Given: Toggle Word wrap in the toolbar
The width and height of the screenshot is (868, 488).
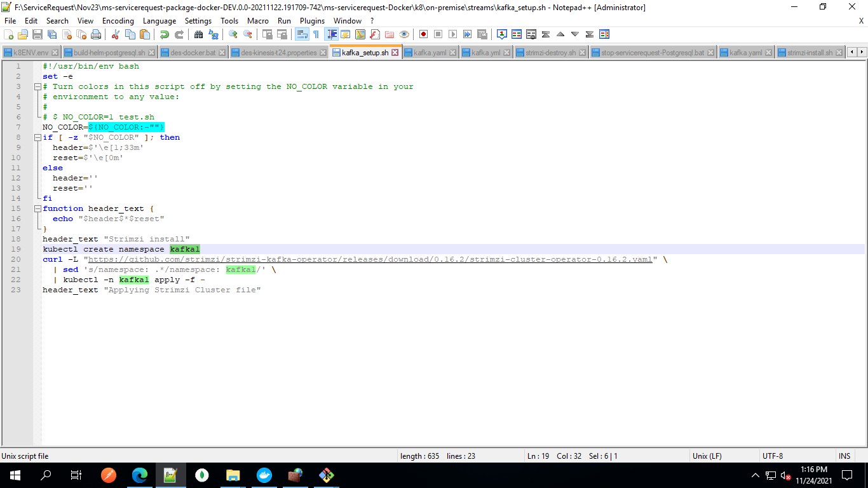Looking at the screenshot, I should click(x=302, y=34).
